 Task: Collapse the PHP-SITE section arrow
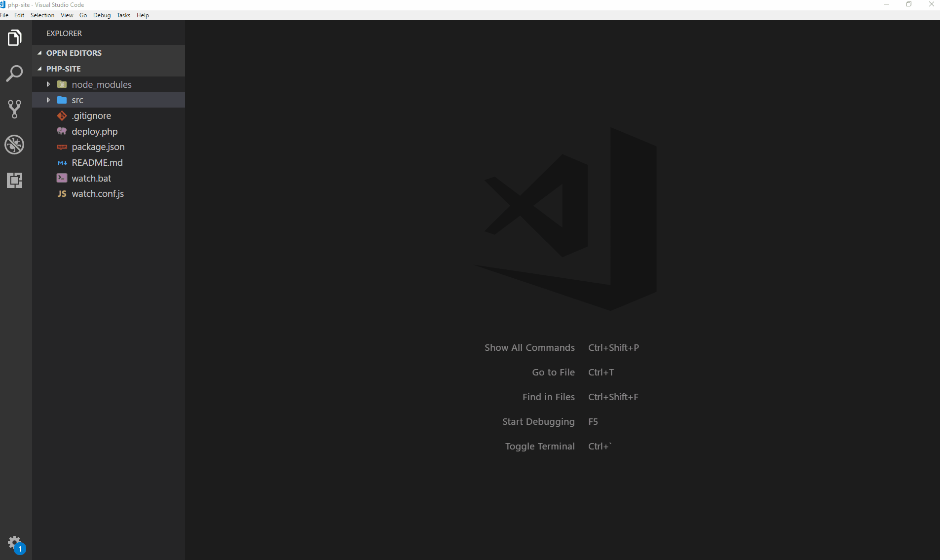tap(40, 69)
